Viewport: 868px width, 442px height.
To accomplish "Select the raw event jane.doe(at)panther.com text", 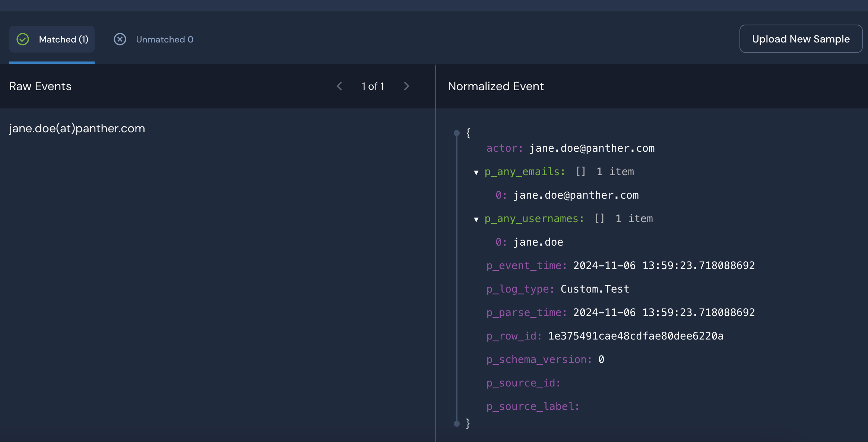I will point(77,128).
